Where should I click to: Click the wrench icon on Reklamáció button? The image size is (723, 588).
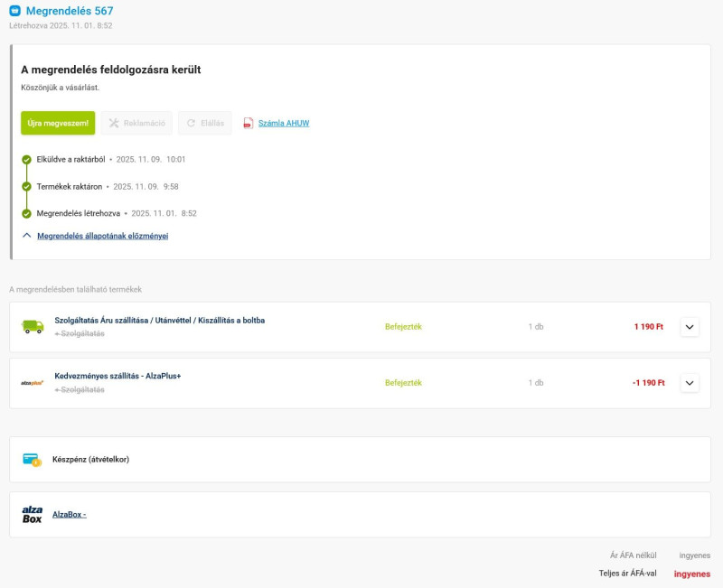pos(114,123)
